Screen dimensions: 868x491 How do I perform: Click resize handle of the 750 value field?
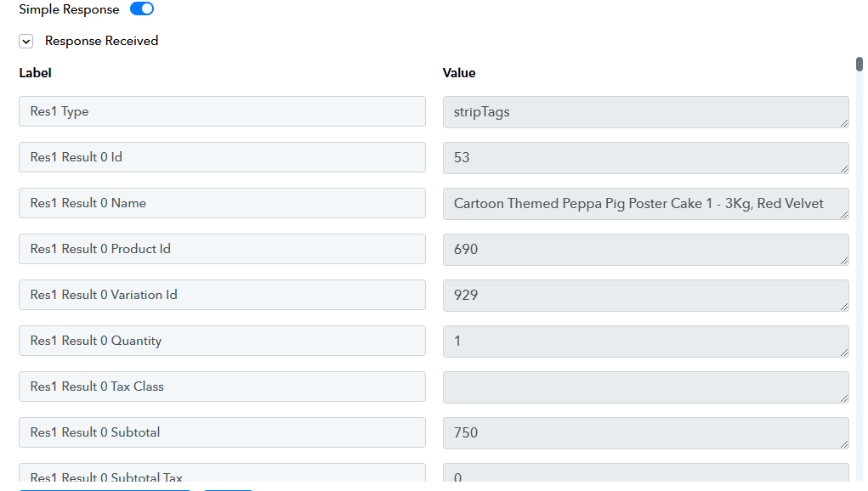coord(844,444)
